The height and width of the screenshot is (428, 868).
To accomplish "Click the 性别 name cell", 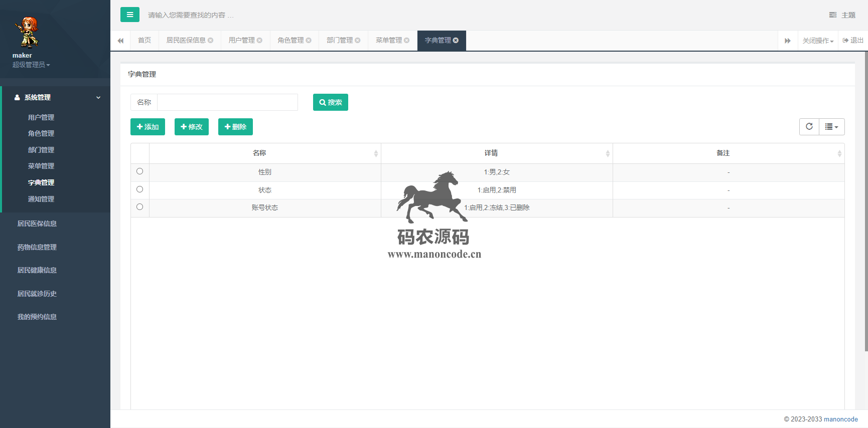I will [265, 172].
